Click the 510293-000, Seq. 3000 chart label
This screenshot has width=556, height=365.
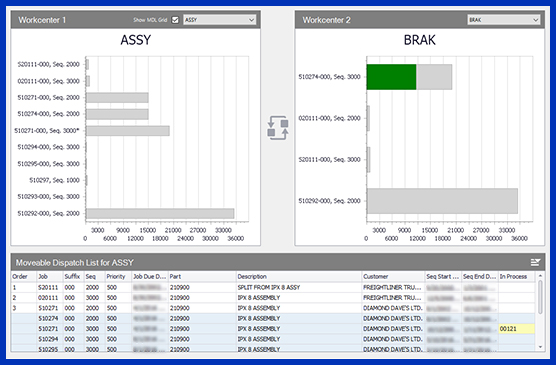pyautogui.click(x=49, y=197)
